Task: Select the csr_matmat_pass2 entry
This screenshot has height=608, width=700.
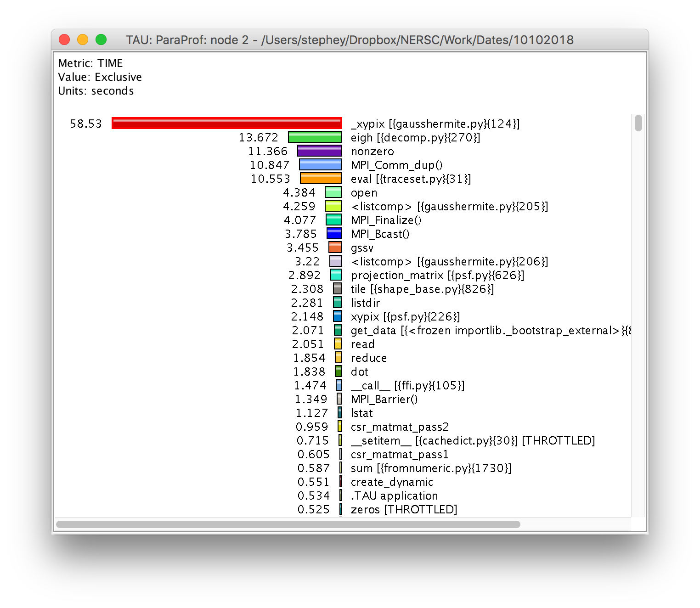Action: click(x=400, y=427)
